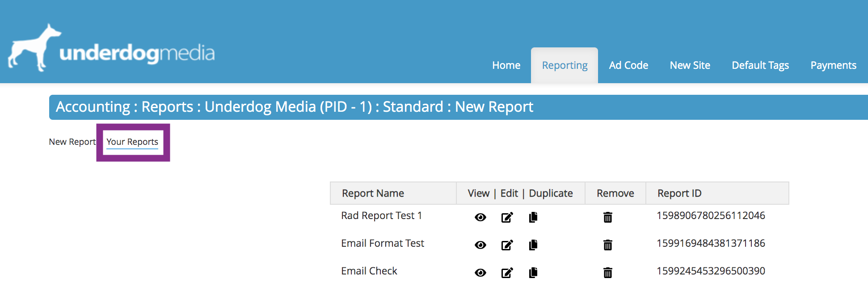Click the Underdog Media dog logo
The image size is (868, 287).
tap(34, 47)
